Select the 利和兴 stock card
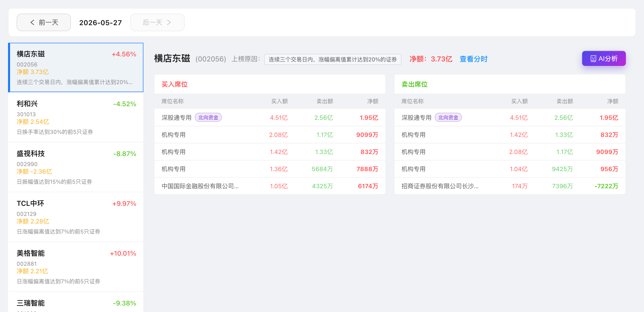Image resolution: width=644 pixels, height=312 pixels. click(x=76, y=117)
